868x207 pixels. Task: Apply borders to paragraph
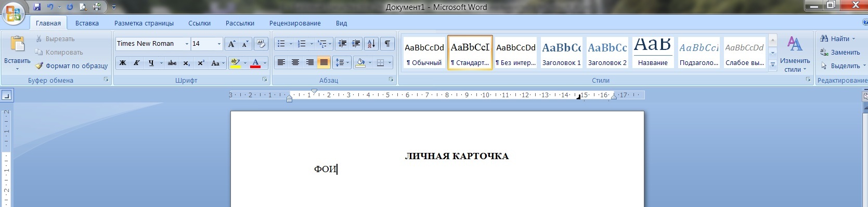380,63
